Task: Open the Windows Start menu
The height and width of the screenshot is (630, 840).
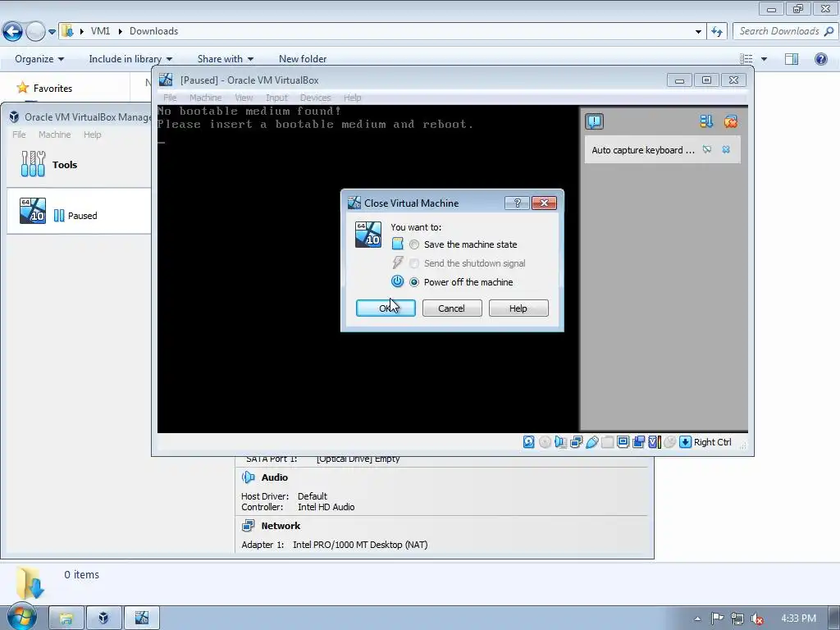Action: tap(22, 617)
